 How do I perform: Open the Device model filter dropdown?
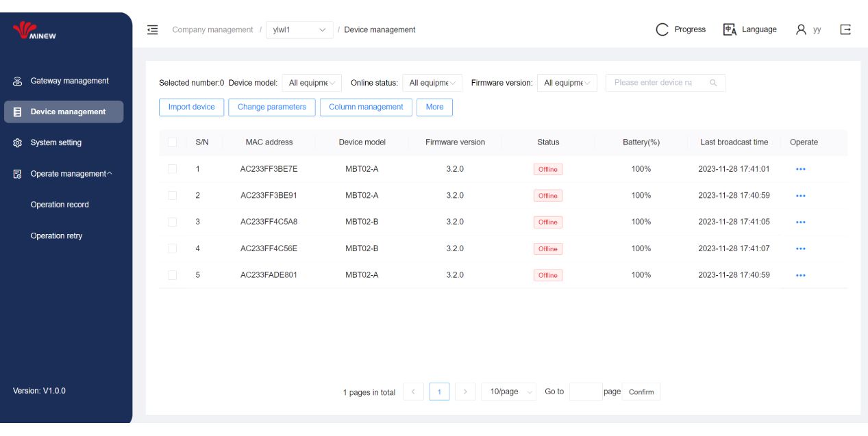(x=312, y=83)
